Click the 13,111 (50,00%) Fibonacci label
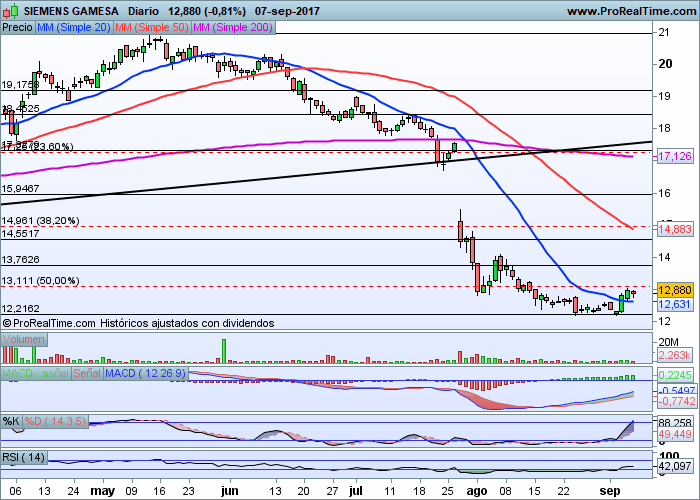Viewport: 700px width, 500px height. (x=40, y=281)
